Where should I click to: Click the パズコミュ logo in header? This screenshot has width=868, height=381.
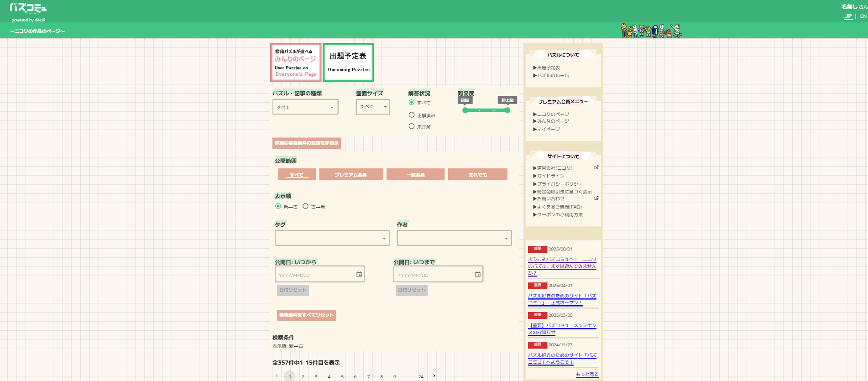click(28, 9)
